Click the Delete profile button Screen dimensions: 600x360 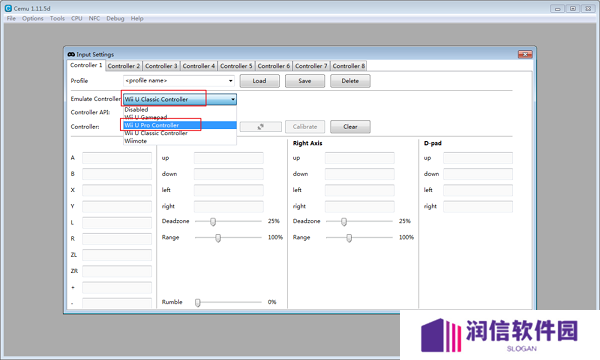pos(350,81)
